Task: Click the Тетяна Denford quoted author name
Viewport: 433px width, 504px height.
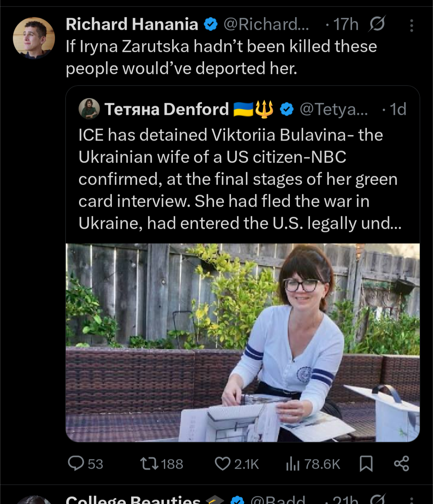Action: coord(167,109)
